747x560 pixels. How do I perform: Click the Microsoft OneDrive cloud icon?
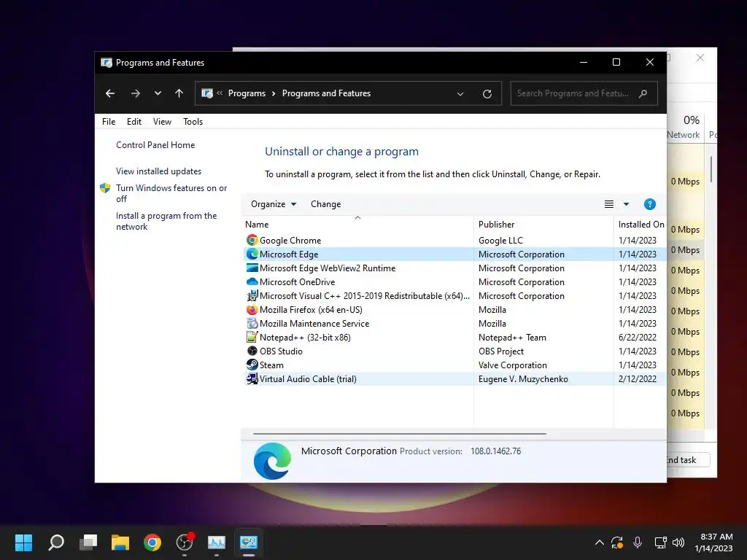[x=252, y=282]
